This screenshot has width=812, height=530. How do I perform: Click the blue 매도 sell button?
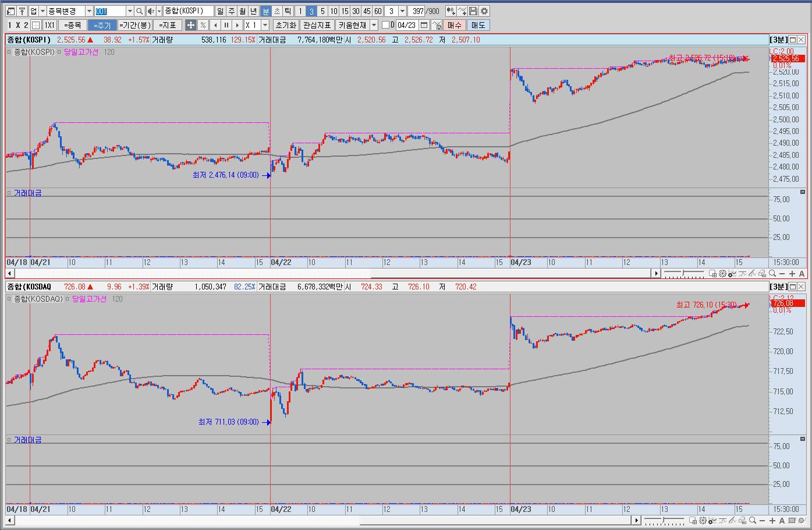478,25
